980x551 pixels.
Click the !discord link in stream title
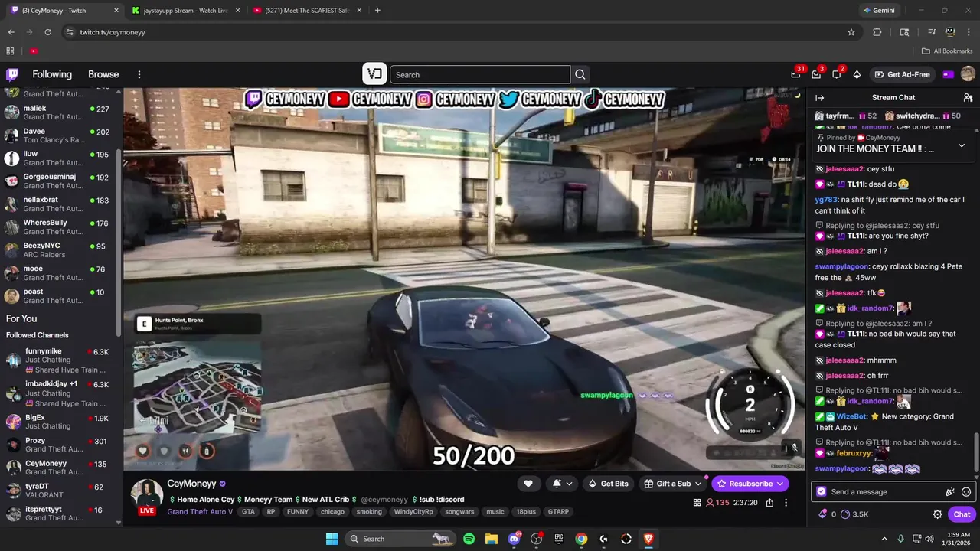pyautogui.click(x=449, y=500)
